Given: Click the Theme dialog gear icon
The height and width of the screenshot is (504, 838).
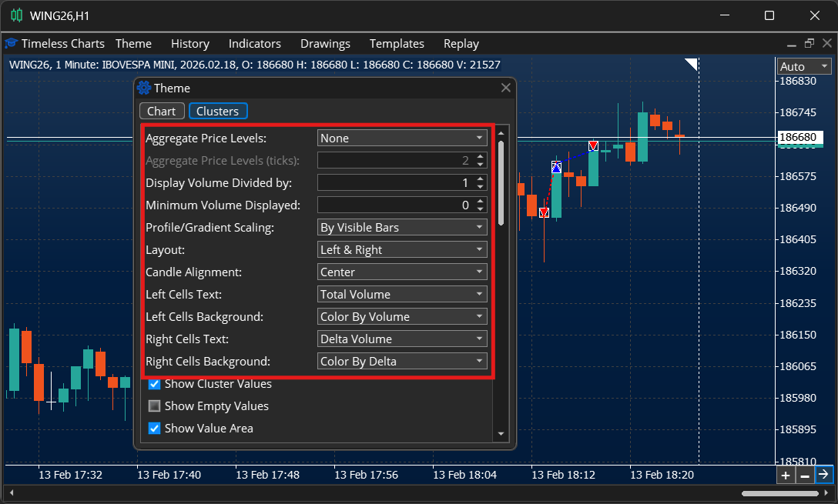Looking at the screenshot, I should [x=144, y=88].
